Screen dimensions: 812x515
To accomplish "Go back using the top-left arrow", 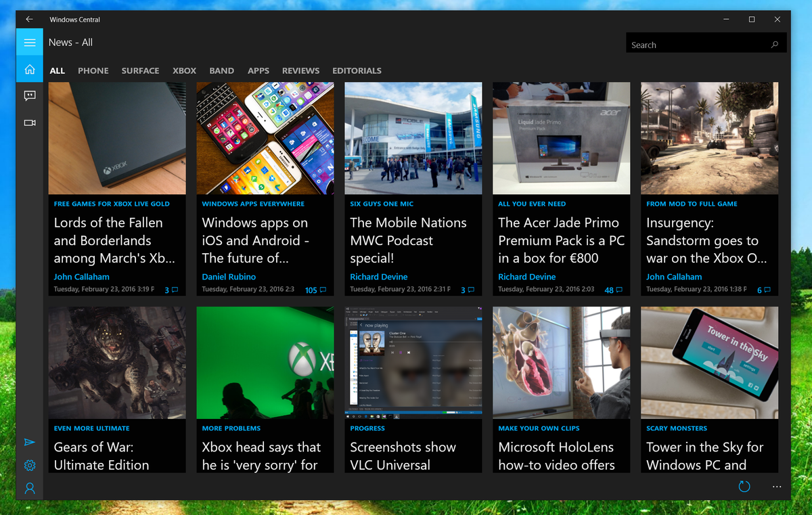I will click(x=28, y=19).
